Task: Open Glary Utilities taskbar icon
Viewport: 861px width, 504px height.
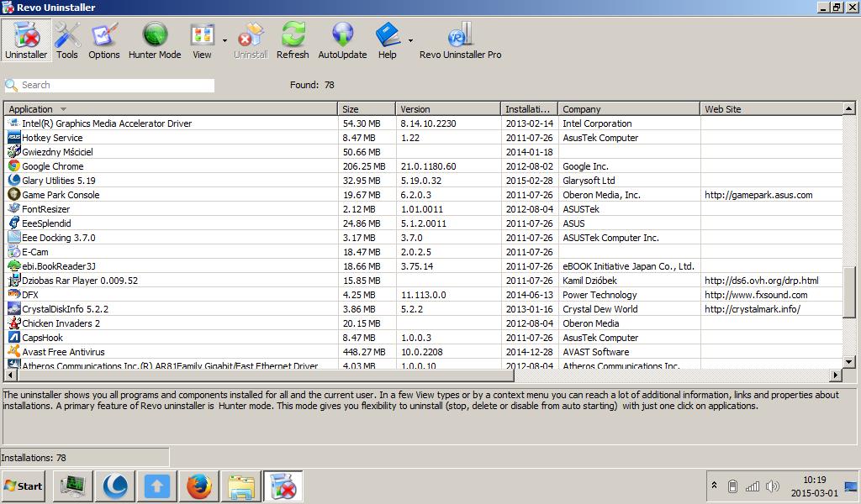Action: tap(115, 486)
